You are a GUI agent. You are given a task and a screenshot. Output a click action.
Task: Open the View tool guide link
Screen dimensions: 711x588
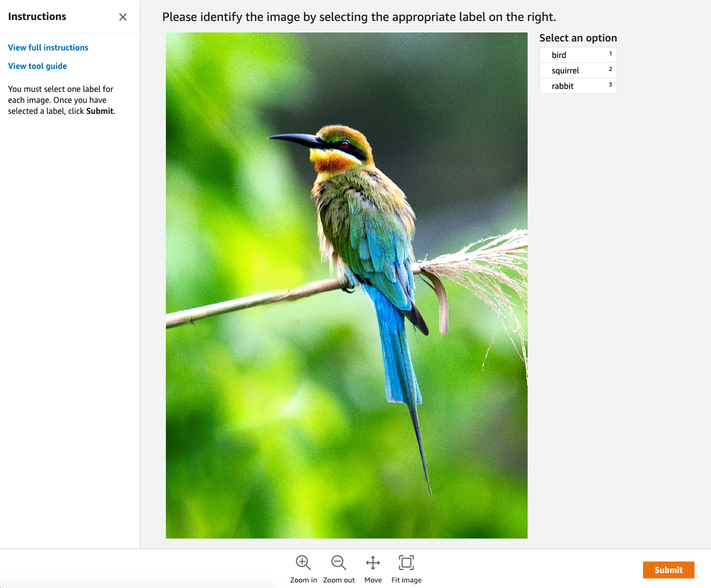coord(37,66)
